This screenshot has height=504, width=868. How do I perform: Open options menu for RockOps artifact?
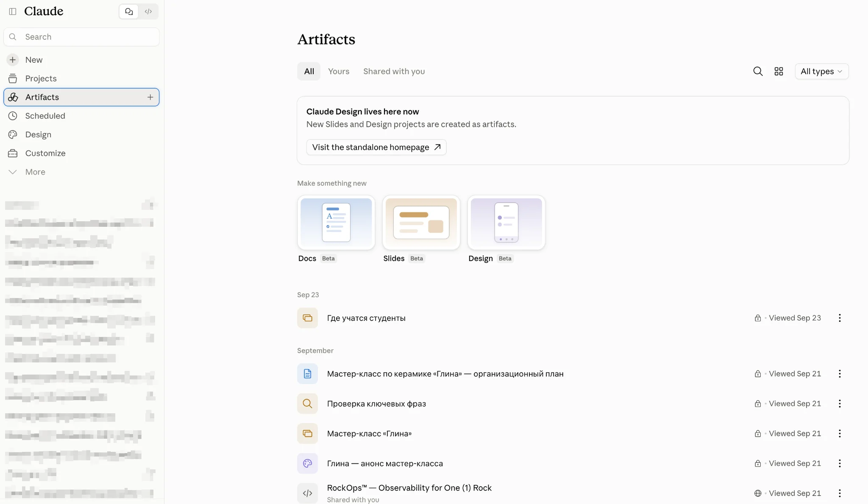pos(840,493)
